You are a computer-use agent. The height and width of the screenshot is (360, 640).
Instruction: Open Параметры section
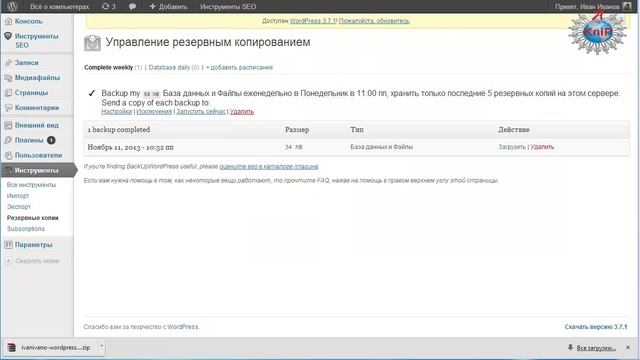coord(33,244)
